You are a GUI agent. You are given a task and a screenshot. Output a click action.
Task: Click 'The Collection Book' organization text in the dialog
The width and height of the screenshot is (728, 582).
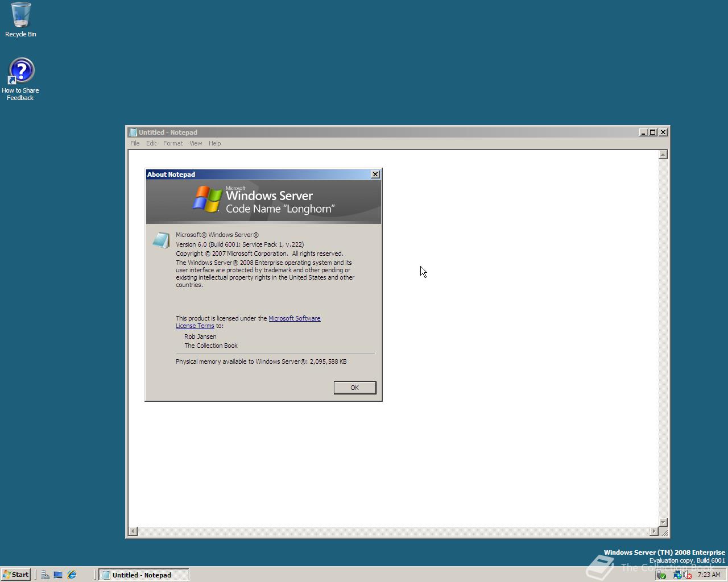[x=211, y=346]
